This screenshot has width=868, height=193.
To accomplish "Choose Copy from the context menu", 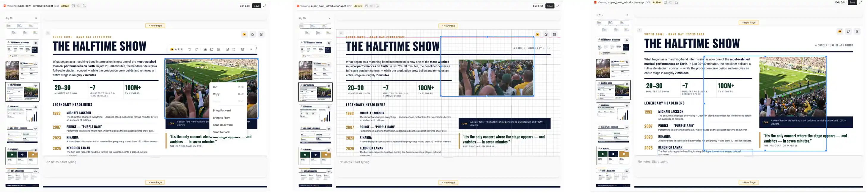I will pos(228,94).
